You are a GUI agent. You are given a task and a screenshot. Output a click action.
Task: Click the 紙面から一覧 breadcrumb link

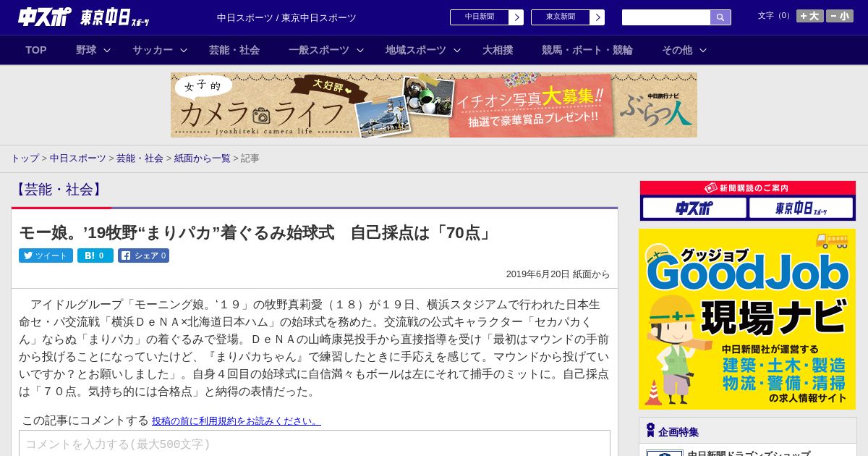point(202,158)
